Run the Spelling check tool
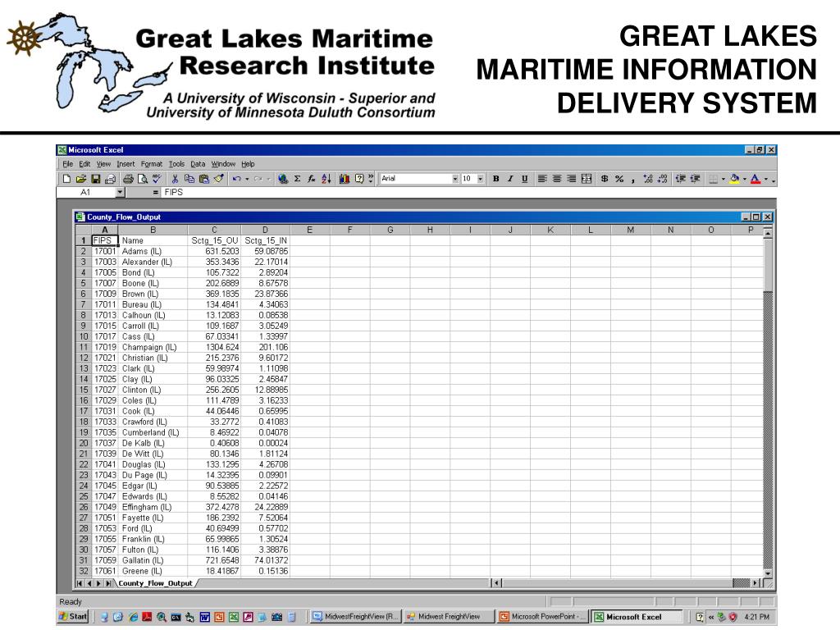Screen dimensions: 840x630 point(157,179)
